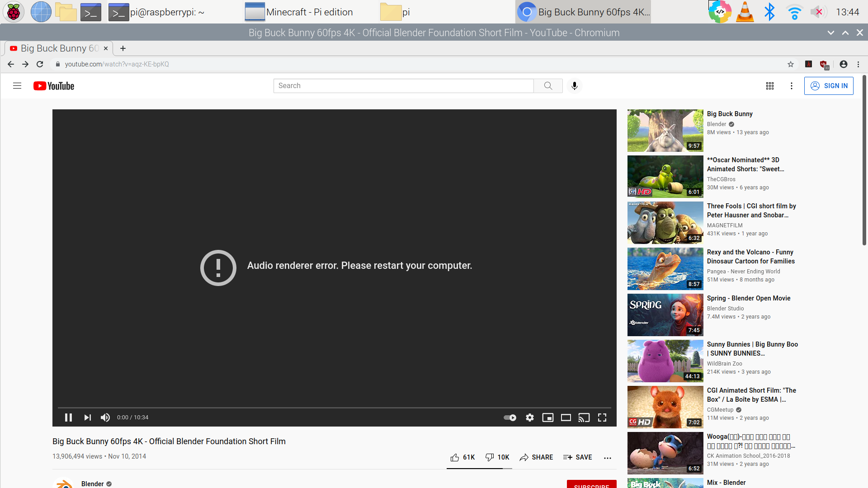This screenshot has width=868, height=488.
Task: Click the thumbs up like button
Action: click(x=455, y=457)
